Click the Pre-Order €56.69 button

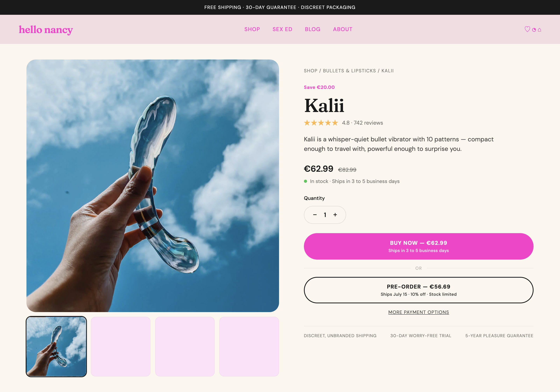(418, 290)
